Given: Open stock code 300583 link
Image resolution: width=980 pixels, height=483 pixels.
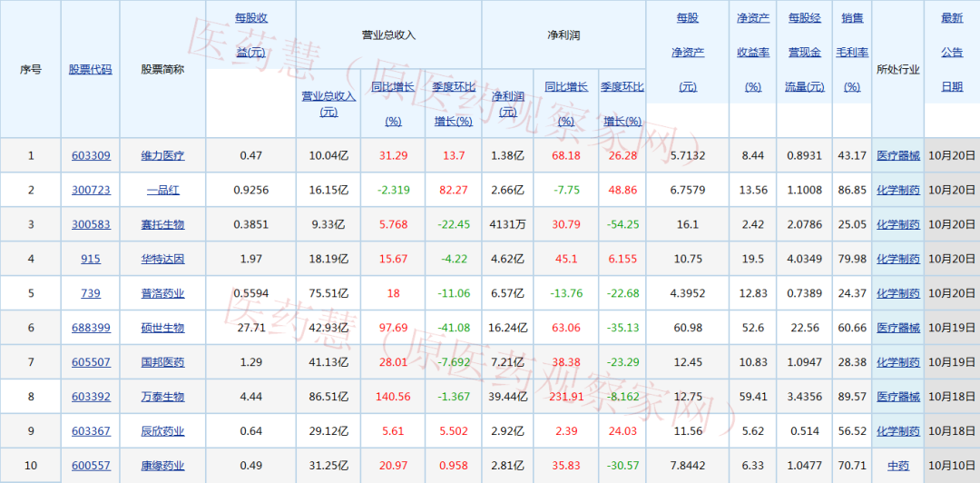Looking at the screenshot, I should point(91,224).
